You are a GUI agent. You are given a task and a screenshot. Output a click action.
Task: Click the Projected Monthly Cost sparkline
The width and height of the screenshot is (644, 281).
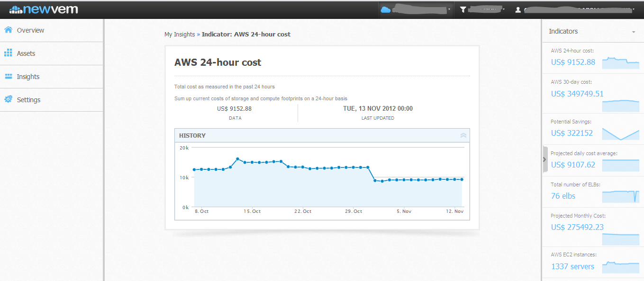[x=620, y=239]
